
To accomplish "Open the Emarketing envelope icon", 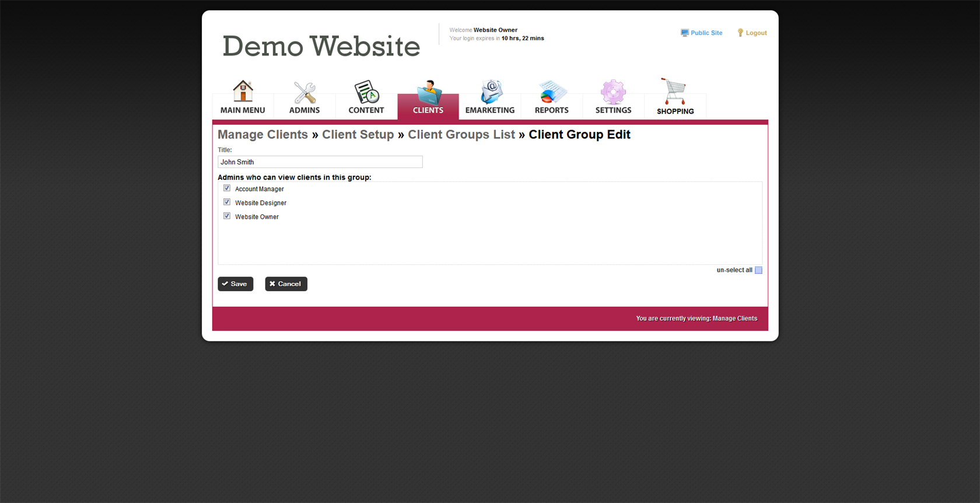I will point(491,92).
